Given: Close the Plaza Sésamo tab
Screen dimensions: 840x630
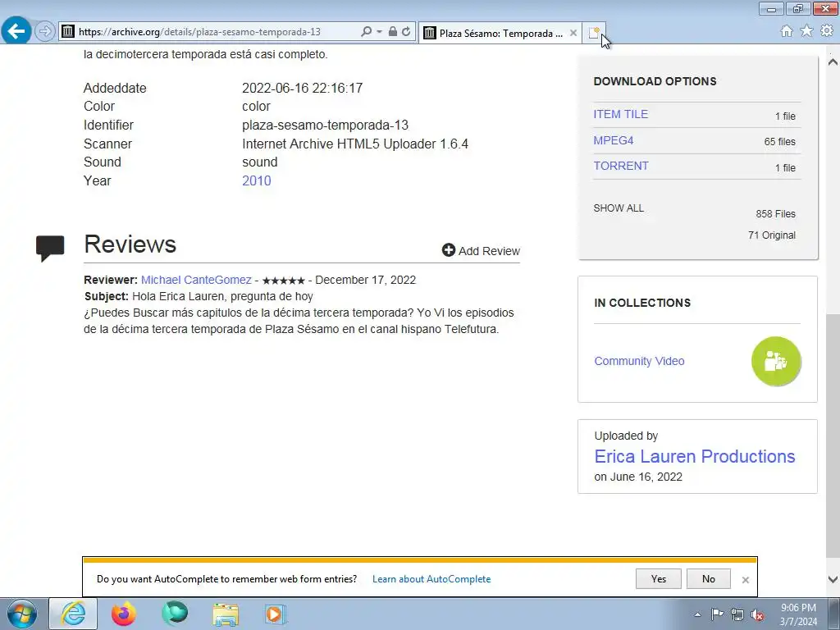Looking at the screenshot, I should (x=573, y=33).
